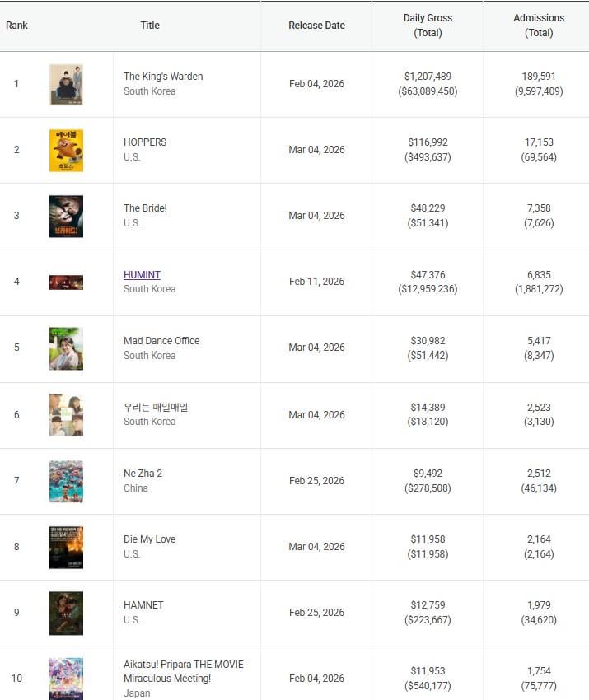Click the HOPPERS movie poster

click(66, 150)
